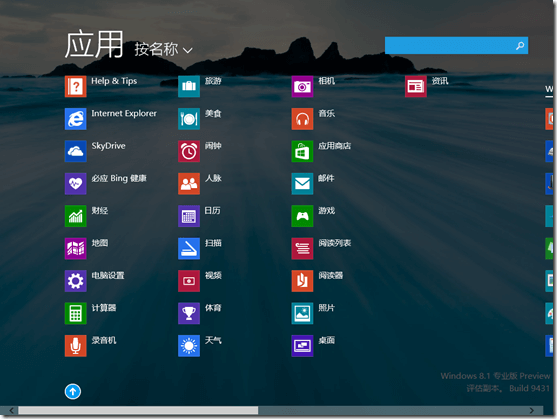
Task: Open the 旅游 travel suitcase icon
Action: pos(189,86)
